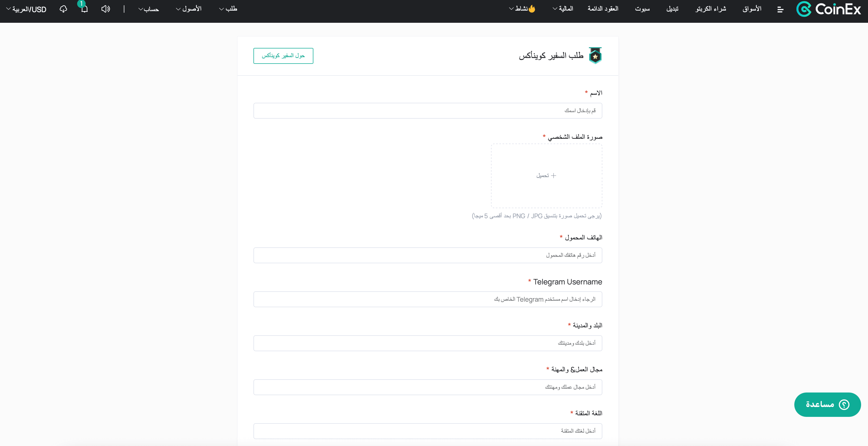Open the تبديل swap page
The width and height of the screenshot is (868, 446).
point(672,9)
